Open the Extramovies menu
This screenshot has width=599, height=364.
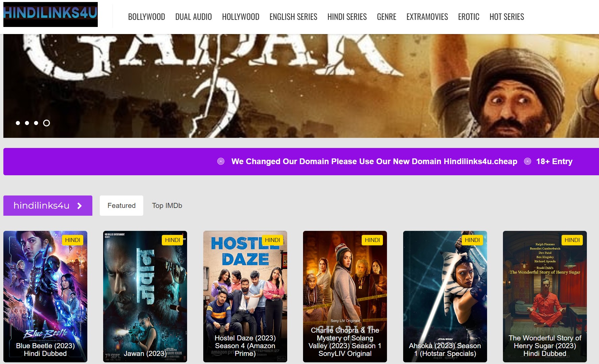427,17
